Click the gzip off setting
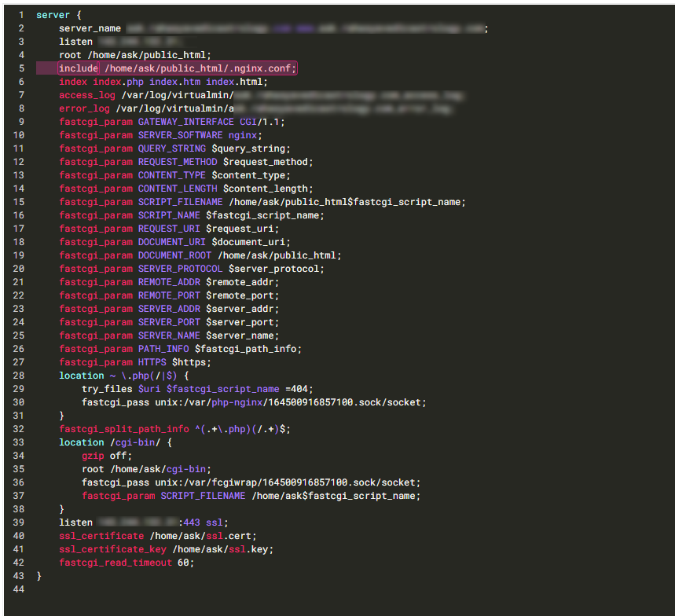The height and width of the screenshot is (616, 675). [x=107, y=456]
